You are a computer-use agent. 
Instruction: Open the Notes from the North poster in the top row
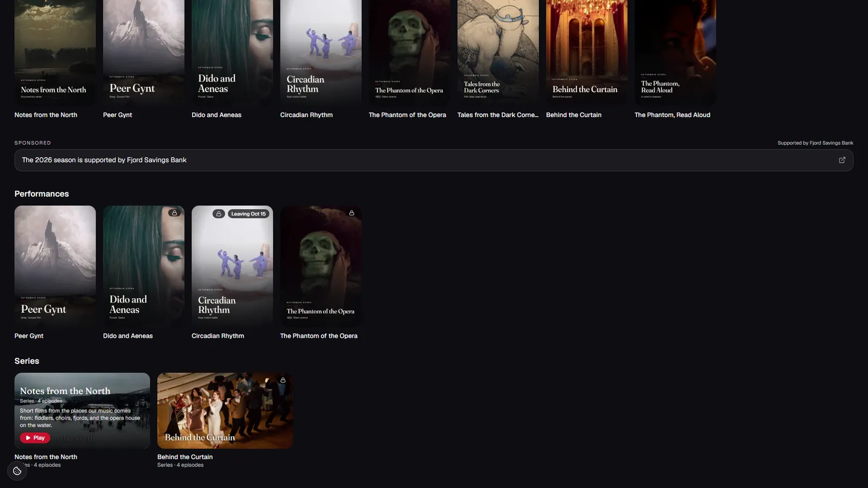[x=55, y=53]
